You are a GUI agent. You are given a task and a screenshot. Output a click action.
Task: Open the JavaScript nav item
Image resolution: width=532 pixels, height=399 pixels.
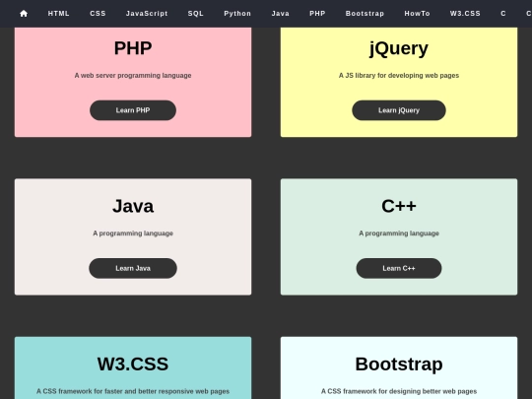point(147,14)
